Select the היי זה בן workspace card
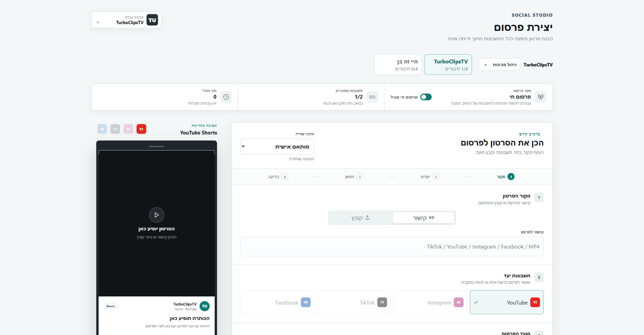The width and height of the screenshot is (644, 335). click(x=398, y=65)
